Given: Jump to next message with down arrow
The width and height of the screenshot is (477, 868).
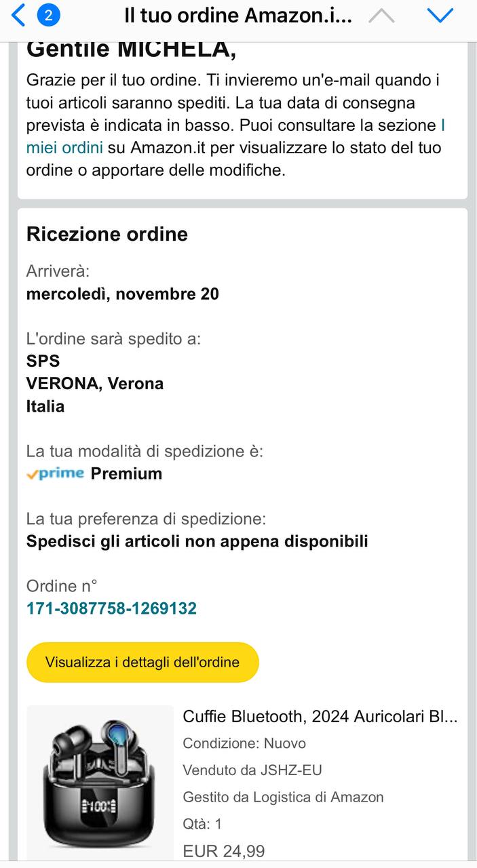Looking at the screenshot, I should [x=441, y=16].
